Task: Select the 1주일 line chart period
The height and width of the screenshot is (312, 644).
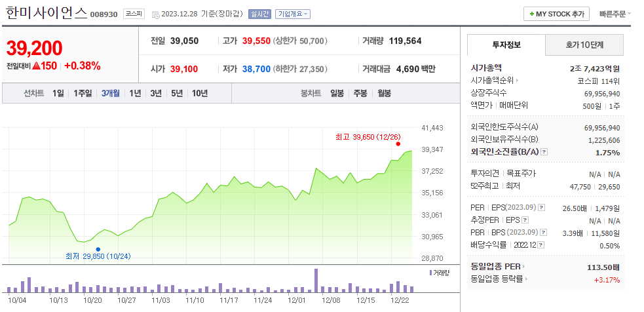Action: coord(83,93)
